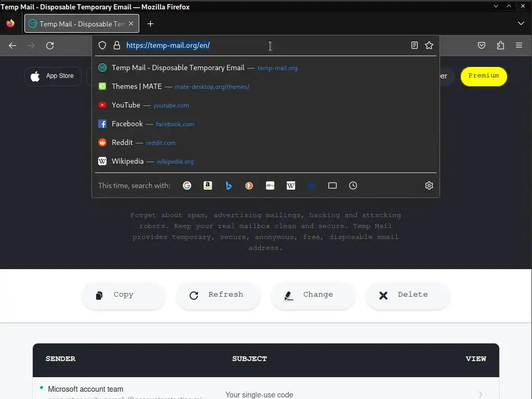Change the temporary email address
The height and width of the screenshot is (399, 532).
click(x=313, y=295)
